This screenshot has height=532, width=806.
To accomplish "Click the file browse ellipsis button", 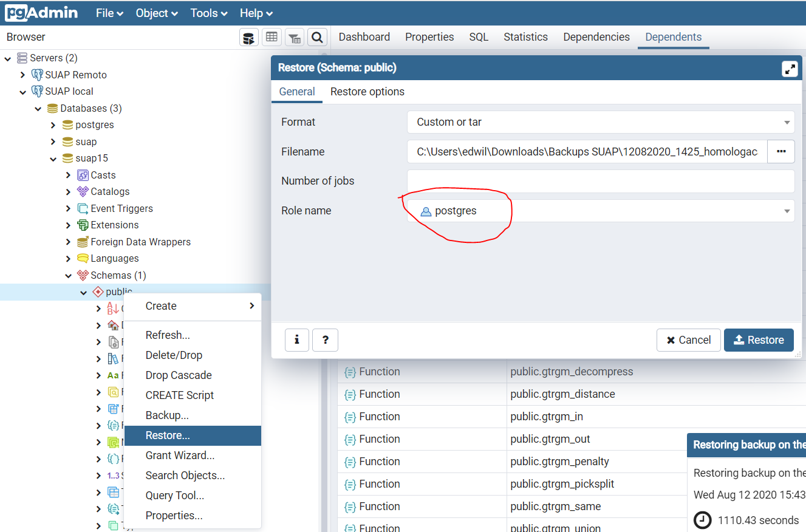I will pos(781,151).
